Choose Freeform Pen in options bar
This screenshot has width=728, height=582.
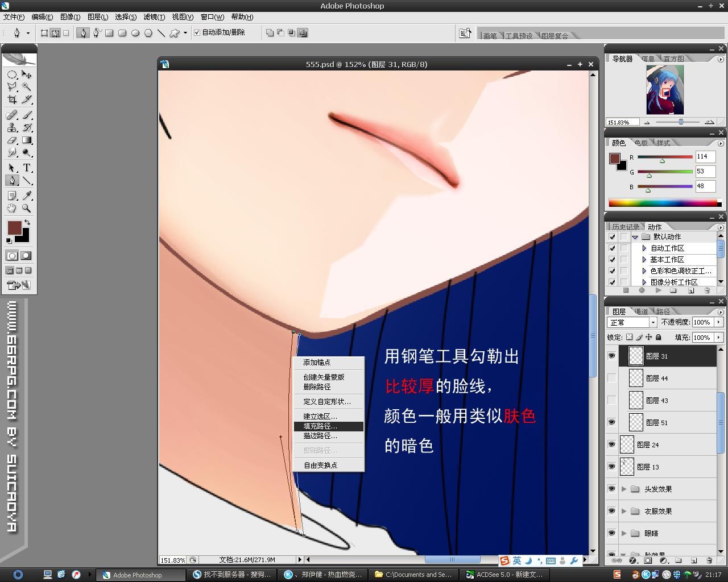pyautogui.click(x=97, y=33)
